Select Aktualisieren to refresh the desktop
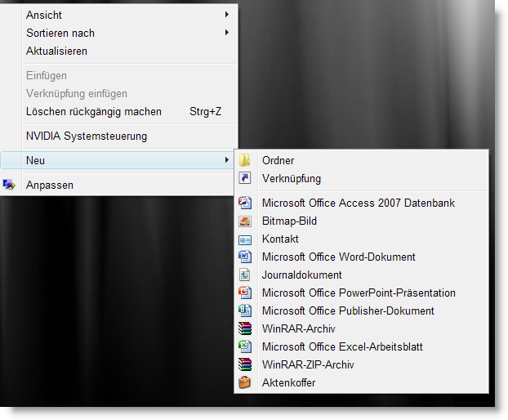The height and width of the screenshot is (420, 508). click(119, 51)
